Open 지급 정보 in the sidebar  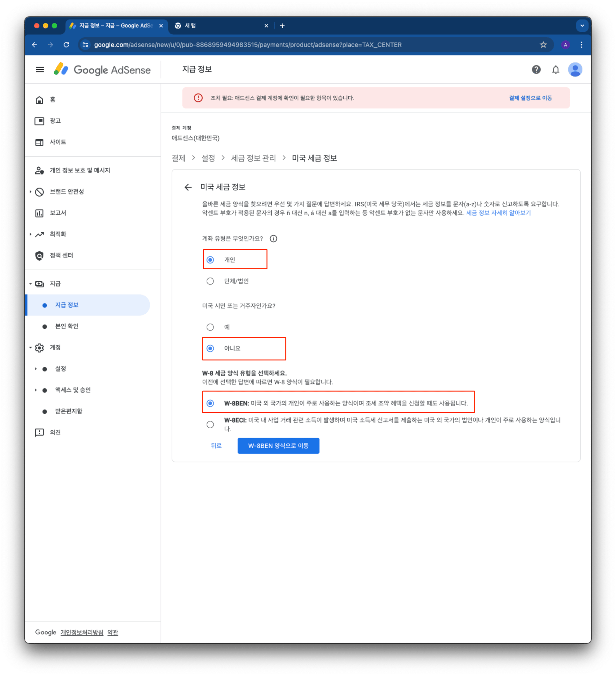point(88,305)
